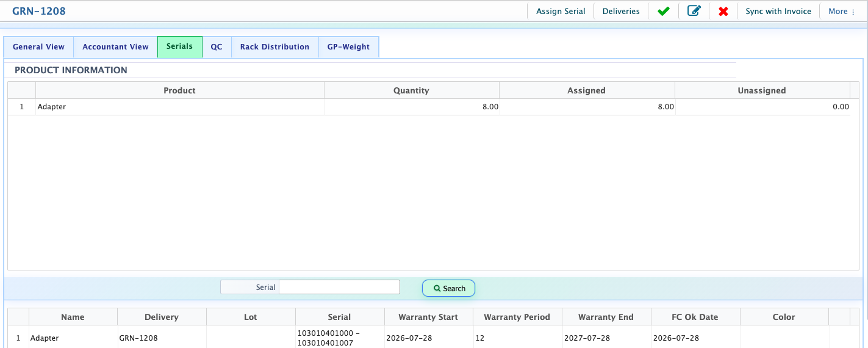The height and width of the screenshot is (348, 868).
Task: Switch to the QC tab
Action: 217,47
